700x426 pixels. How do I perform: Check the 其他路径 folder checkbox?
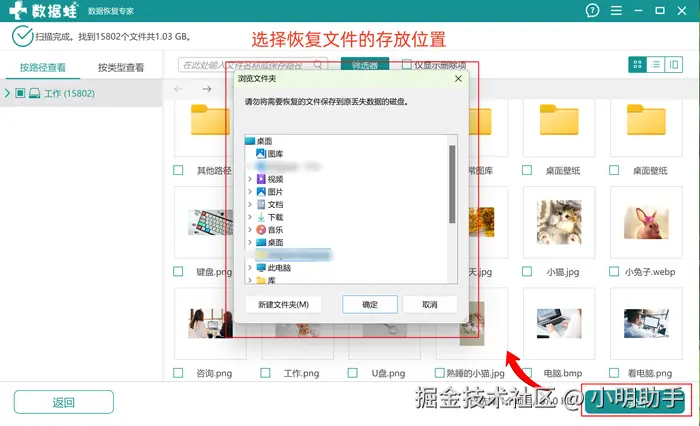[x=178, y=170]
